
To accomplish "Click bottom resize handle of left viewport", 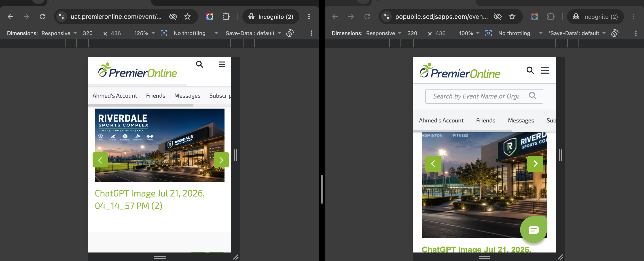I will click(160, 257).
